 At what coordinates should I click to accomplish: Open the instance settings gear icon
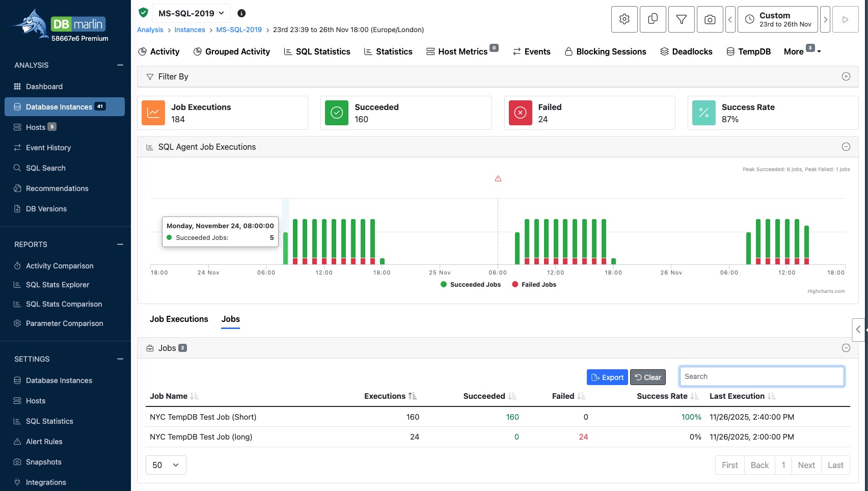[623, 19]
